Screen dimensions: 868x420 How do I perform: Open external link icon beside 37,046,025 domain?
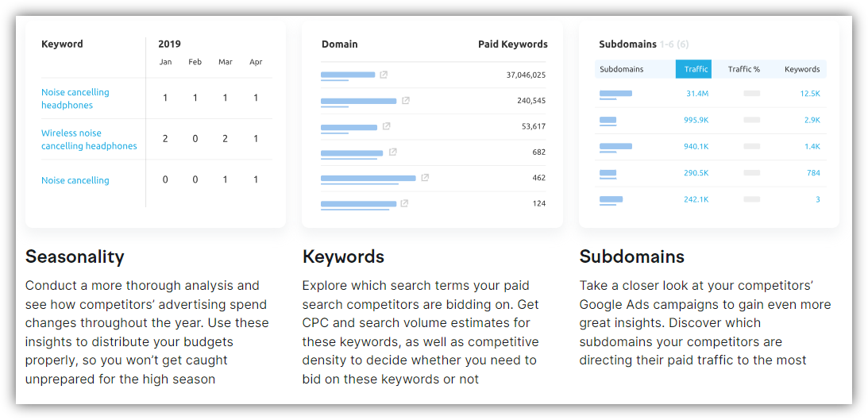click(x=384, y=75)
